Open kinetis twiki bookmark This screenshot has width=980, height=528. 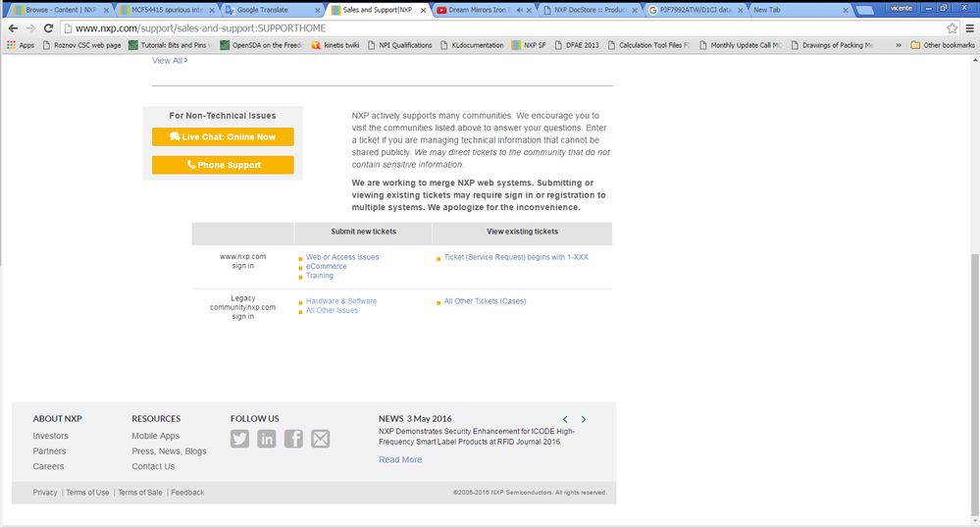pos(335,45)
